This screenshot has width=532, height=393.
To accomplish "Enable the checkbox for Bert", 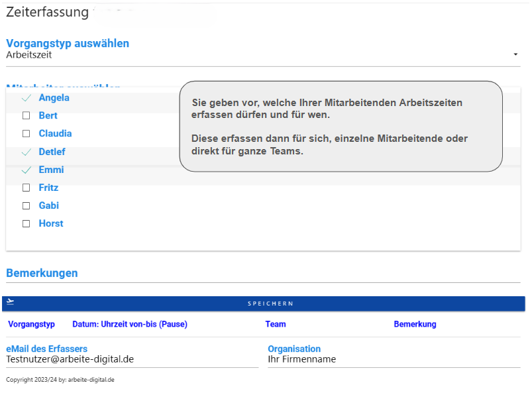I will 27,115.
